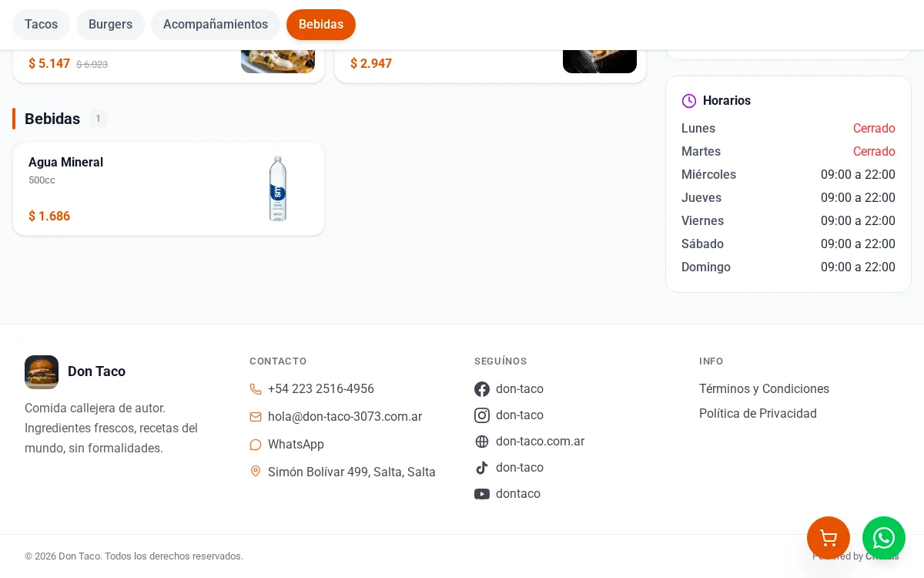Screen dimensions: 924x578
Task: Click the TikTok icon
Action: (x=482, y=468)
